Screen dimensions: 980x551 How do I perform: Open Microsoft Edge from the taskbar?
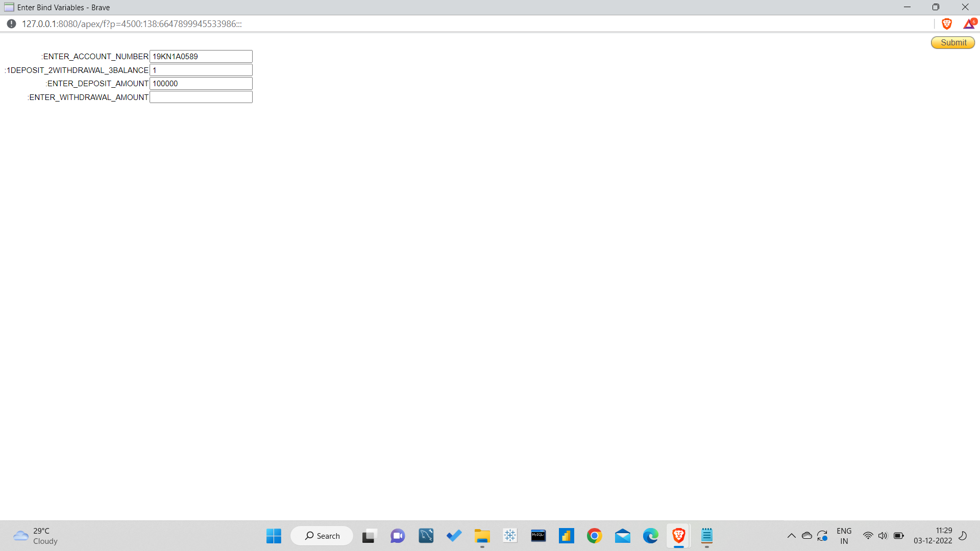tap(651, 536)
